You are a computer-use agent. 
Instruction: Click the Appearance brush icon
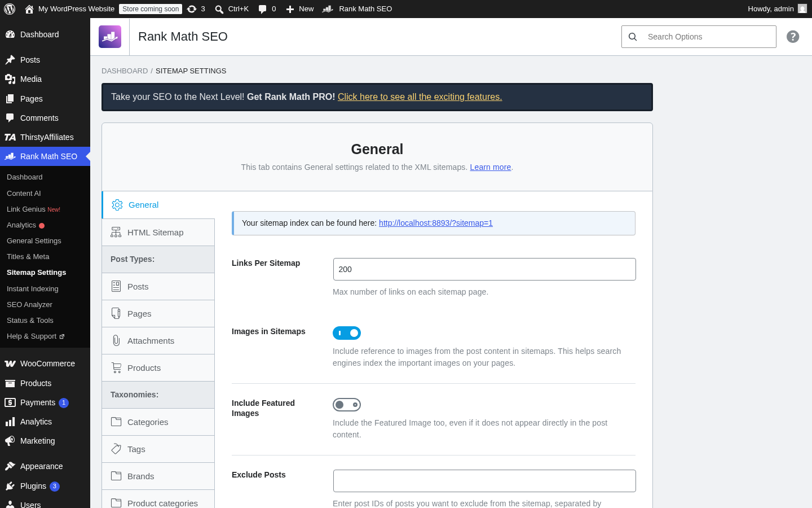10,466
